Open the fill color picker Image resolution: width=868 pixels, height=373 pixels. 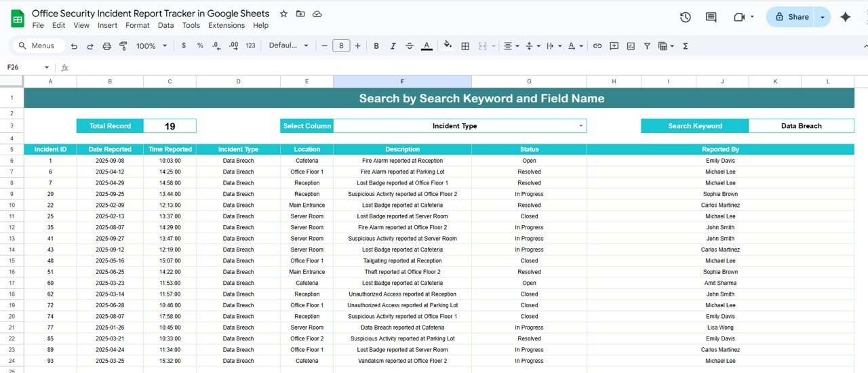point(448,46)
